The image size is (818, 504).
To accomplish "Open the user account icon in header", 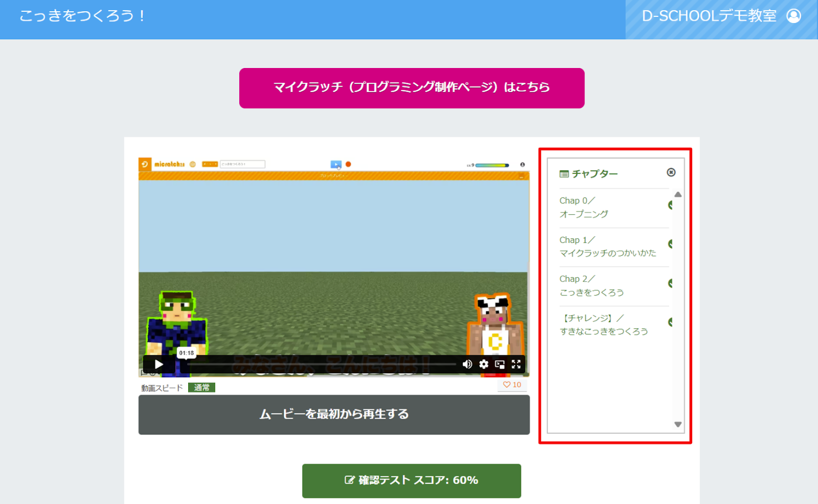I will [793, 16].
